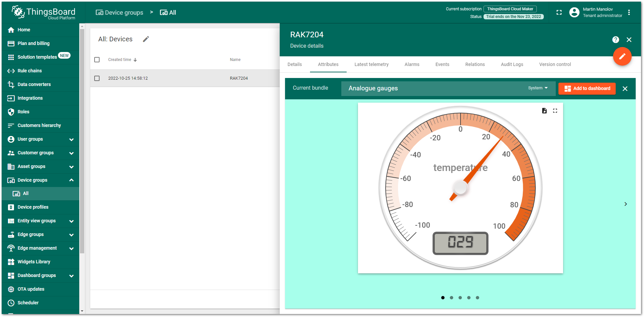Open user profile avatar menu

(574, 12)
